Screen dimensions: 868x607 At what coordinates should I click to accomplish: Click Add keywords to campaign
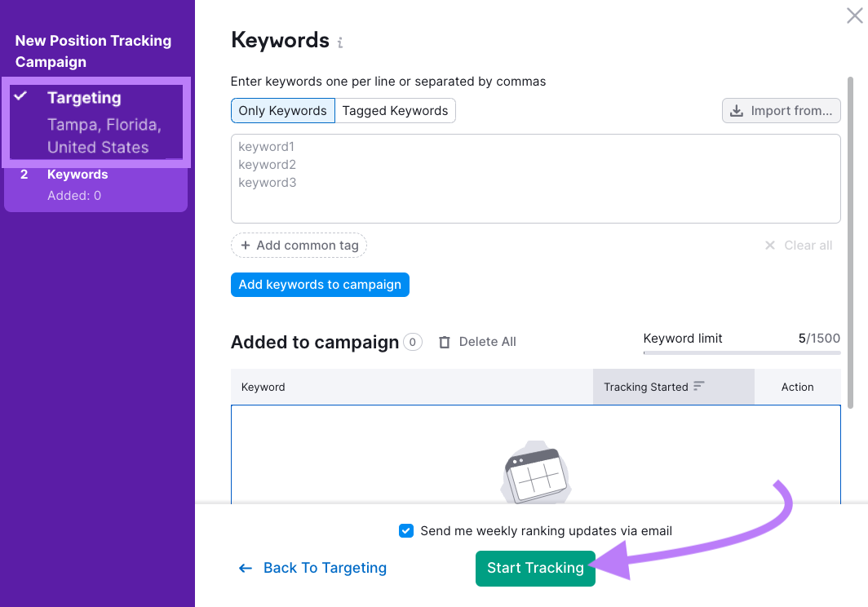click(320, 285)
